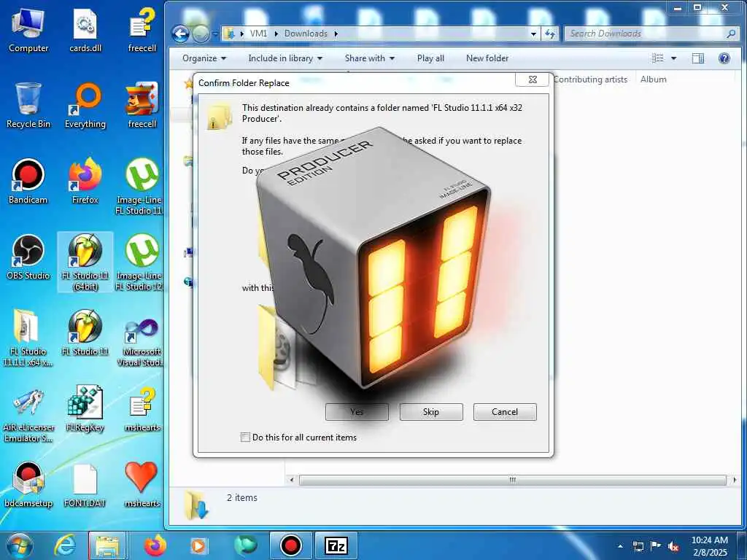Screen dimensions: 747x560
Task: Open the Include in library dropdown
Action: coord(285,58)
